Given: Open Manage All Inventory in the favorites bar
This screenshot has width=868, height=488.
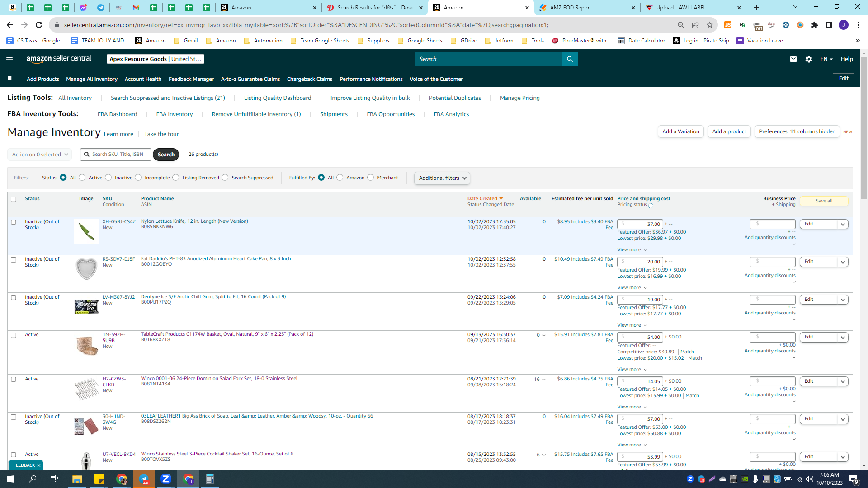Looking at the screenshot, I should 92,79.
